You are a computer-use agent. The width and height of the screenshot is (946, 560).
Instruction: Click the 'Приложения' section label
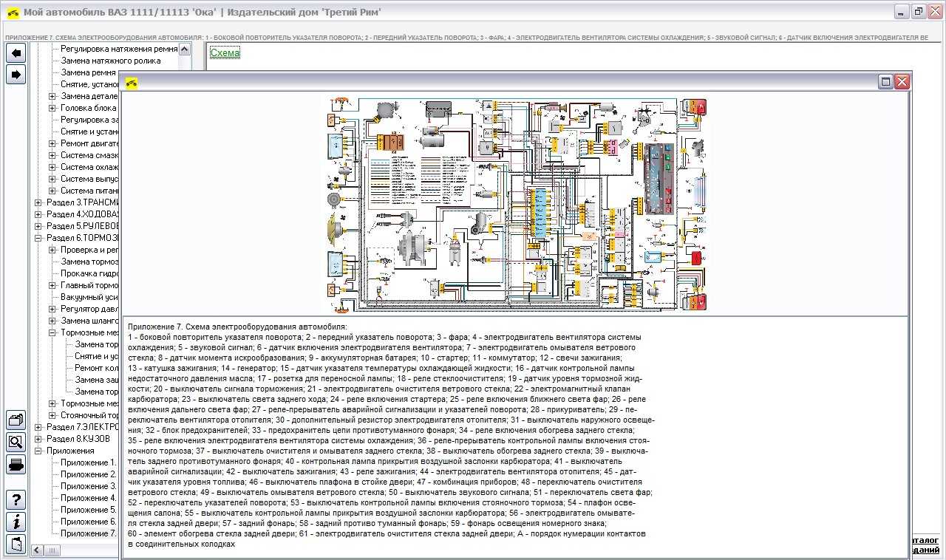click(x=70, y=451)
